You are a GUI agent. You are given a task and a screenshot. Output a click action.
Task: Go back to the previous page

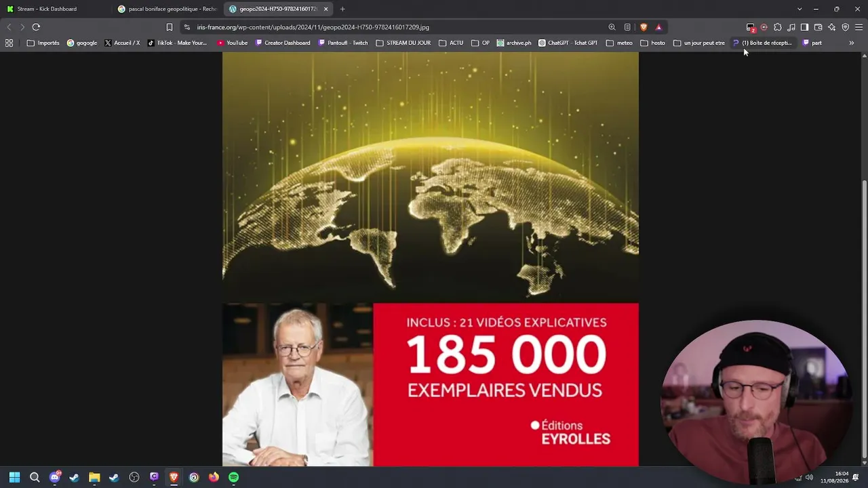tap(9, 27)
